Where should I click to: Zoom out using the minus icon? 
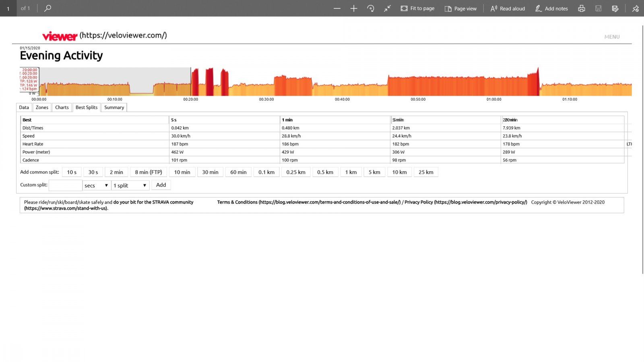337,8
